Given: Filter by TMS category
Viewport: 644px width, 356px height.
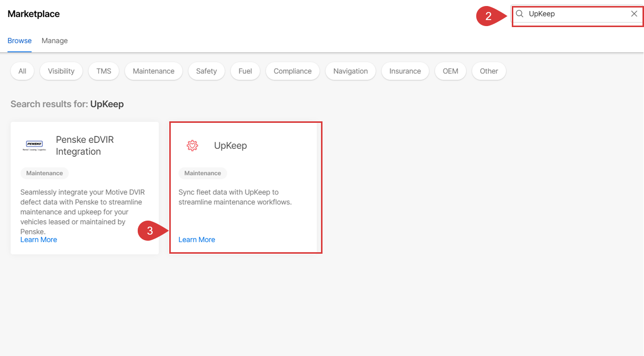Looking at the screenshot, I should [104, 71].
